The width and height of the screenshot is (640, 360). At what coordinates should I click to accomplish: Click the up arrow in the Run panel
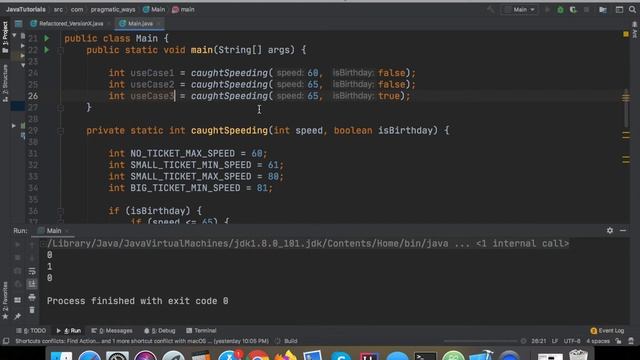coord(32,244)
